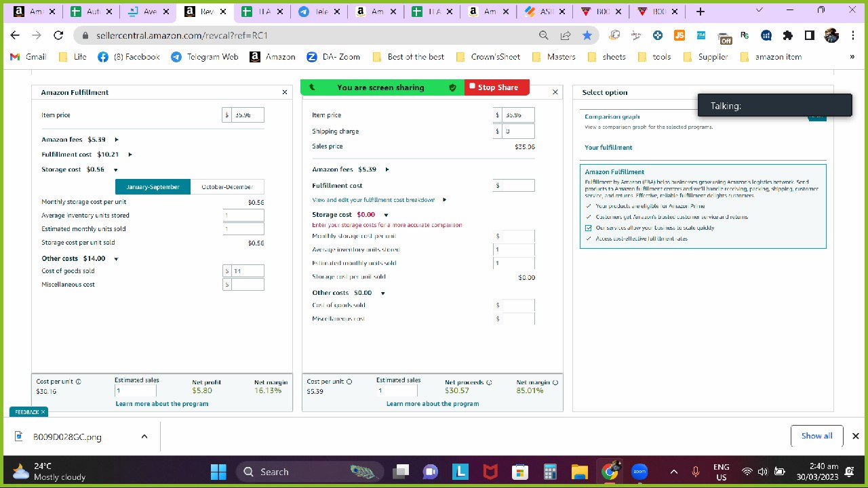View and edit your fulfillment cost breakdown
Image resolution: width=868 pixels, height=488 pixels.
[374, 200]
